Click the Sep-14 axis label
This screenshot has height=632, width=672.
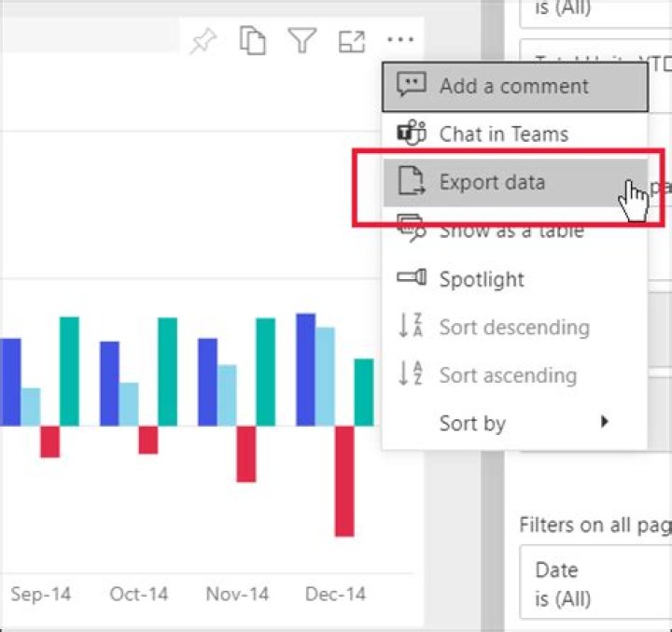pos(41,595)
